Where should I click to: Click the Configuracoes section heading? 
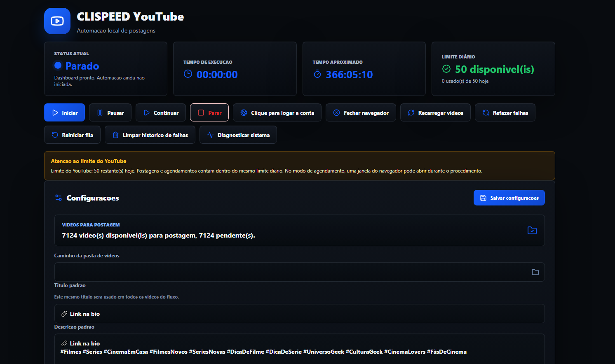[x=93, y=198]
